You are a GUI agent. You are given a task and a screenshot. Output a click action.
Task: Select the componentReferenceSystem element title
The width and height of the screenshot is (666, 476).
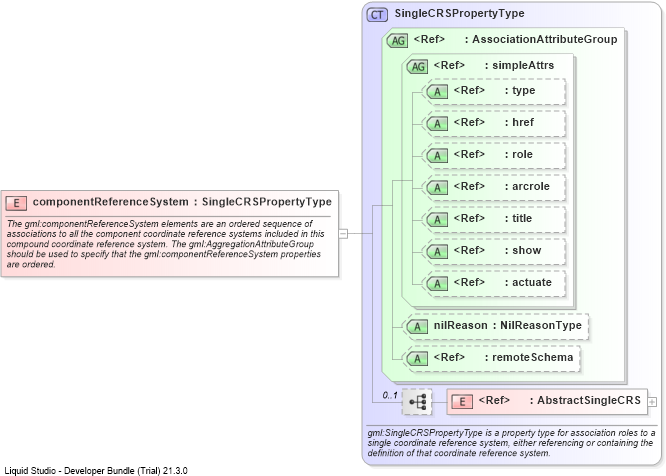click(x=182, y=202)
